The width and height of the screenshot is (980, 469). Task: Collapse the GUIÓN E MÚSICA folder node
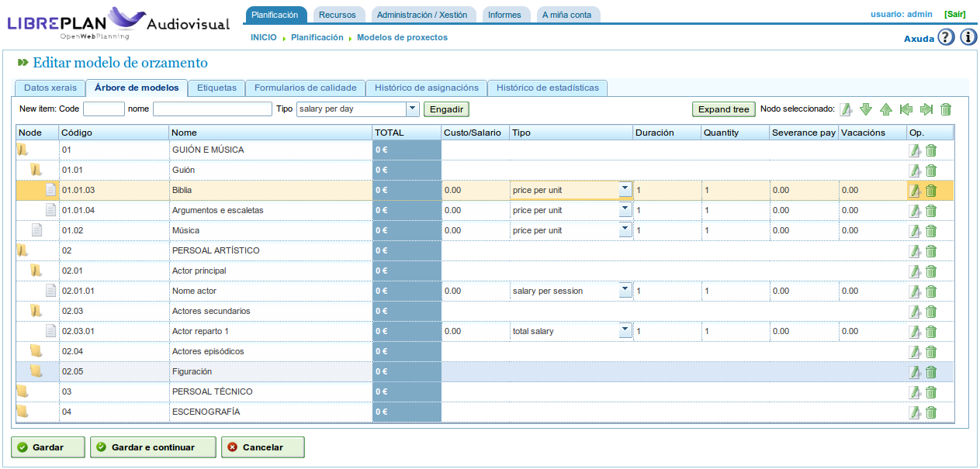tap(23, 150)
